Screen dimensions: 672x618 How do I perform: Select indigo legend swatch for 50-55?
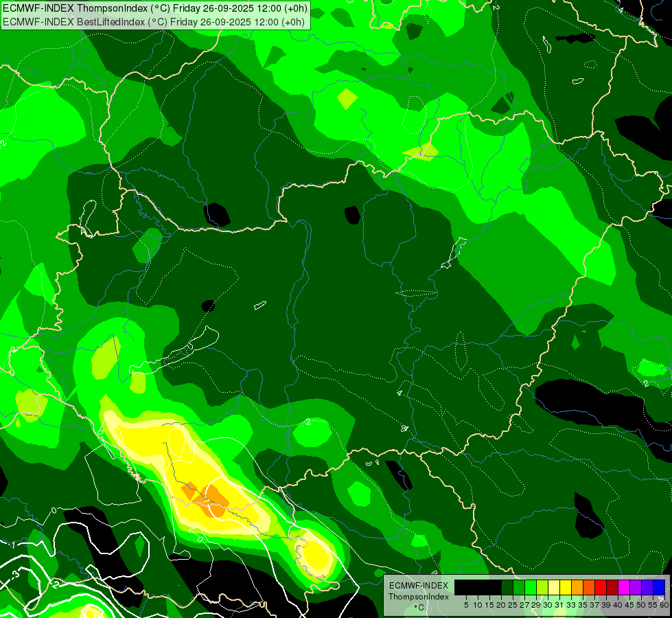click(x=647, y=587)
